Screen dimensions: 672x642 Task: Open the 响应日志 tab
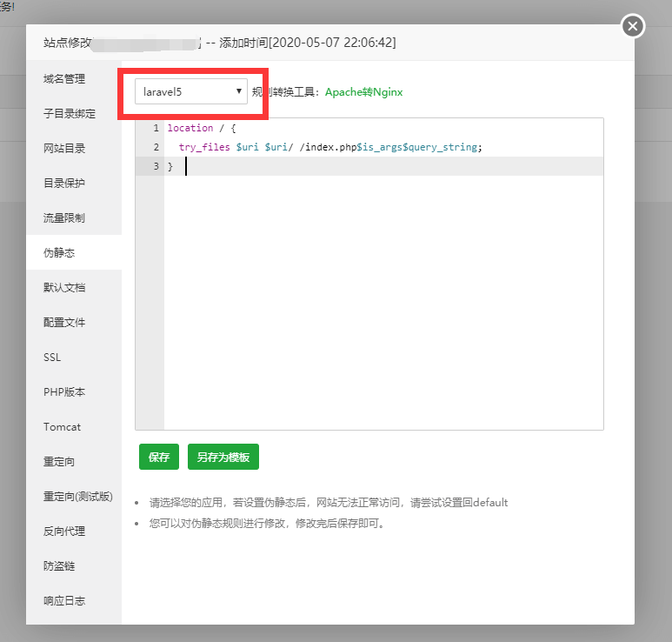(x=64, y=601)
